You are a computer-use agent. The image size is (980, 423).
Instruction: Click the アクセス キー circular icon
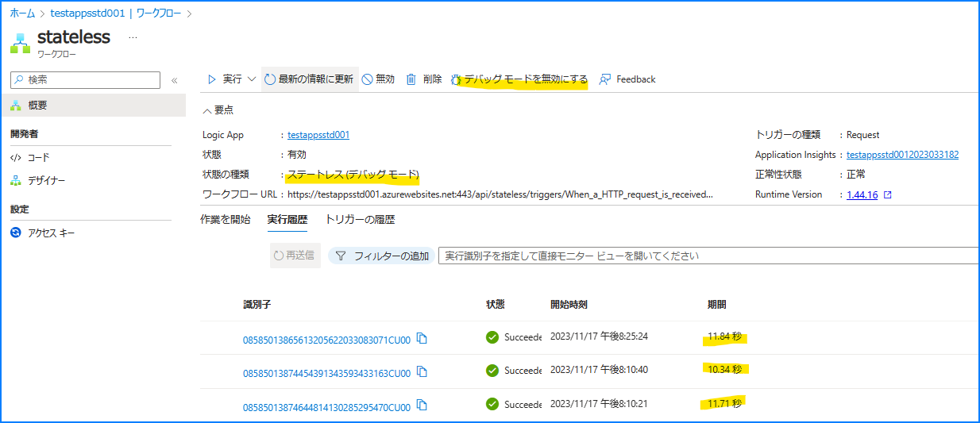pos(16,233)
